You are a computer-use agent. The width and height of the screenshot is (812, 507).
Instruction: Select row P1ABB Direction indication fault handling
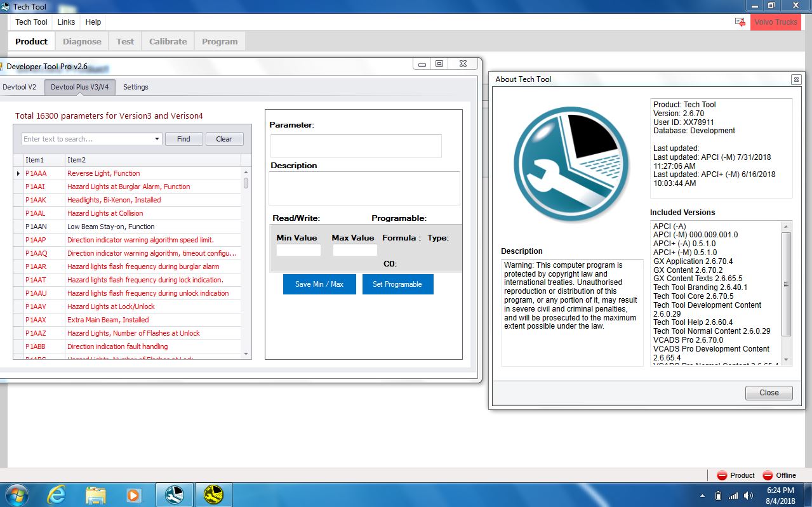[x=127, y=346]
